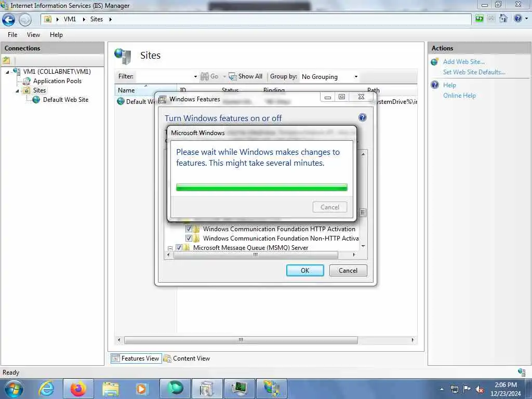Click the Go binoculars icon
Screen dimensions: 532x399
point(205,76)
